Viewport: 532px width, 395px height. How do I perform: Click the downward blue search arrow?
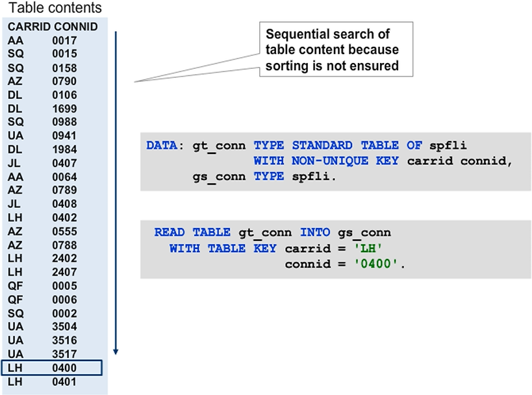click(116, 195)
